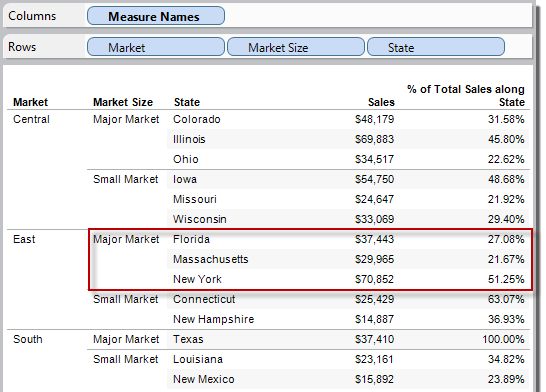Select the Colorado state cell
Screen dimensions: 546x392
pyautogui.click(x=197, y=119)
